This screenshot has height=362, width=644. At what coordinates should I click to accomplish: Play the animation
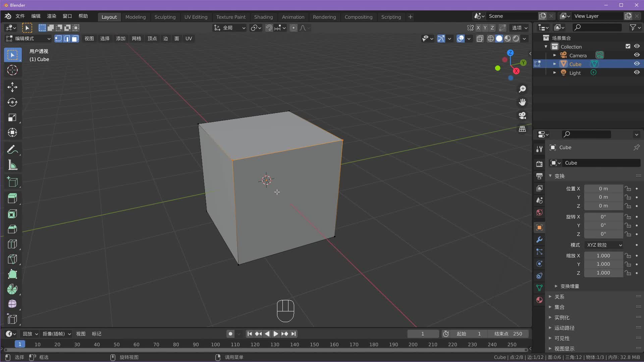pos(276,334)
